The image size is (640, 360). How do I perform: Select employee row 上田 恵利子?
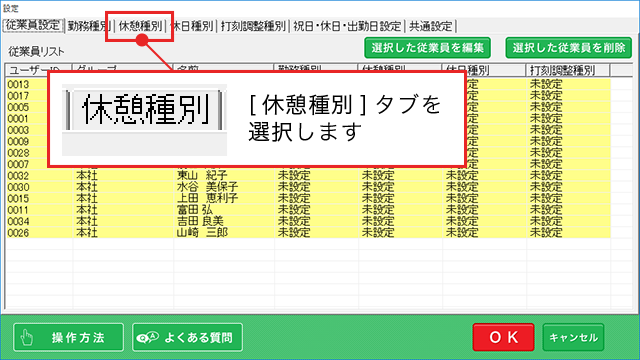308,198
